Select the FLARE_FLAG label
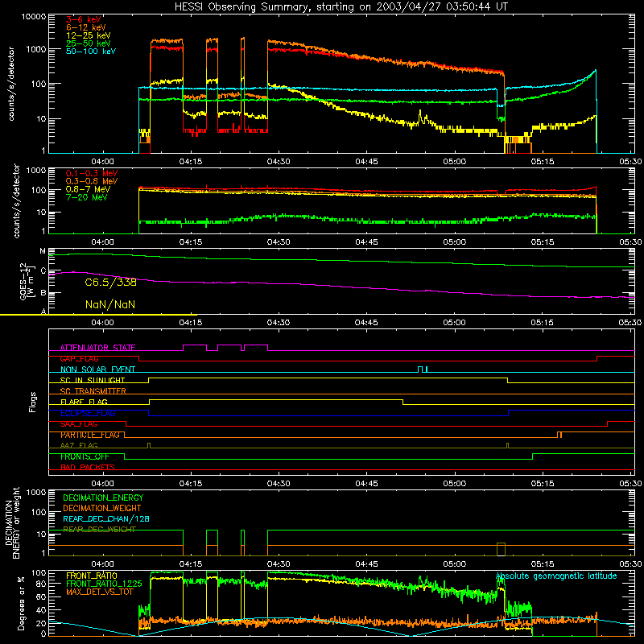 (84, 402)
